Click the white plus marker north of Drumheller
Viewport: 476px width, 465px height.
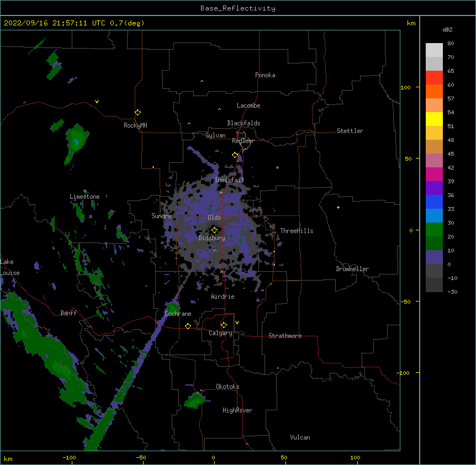(x=338, y=207)
